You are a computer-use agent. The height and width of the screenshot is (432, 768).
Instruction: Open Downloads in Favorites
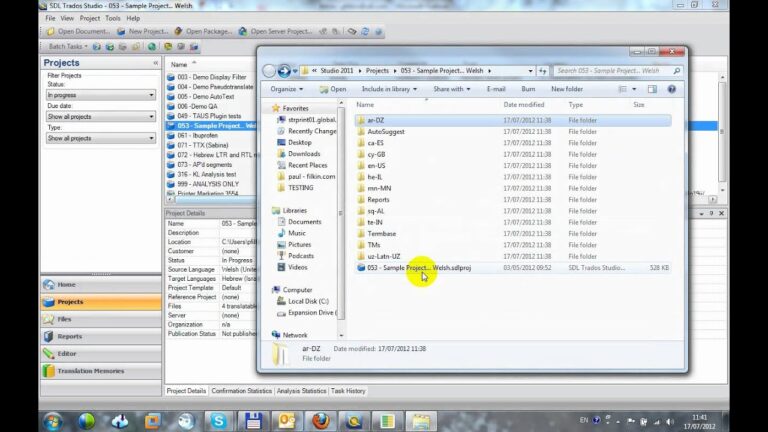click(x=304, y=154)
